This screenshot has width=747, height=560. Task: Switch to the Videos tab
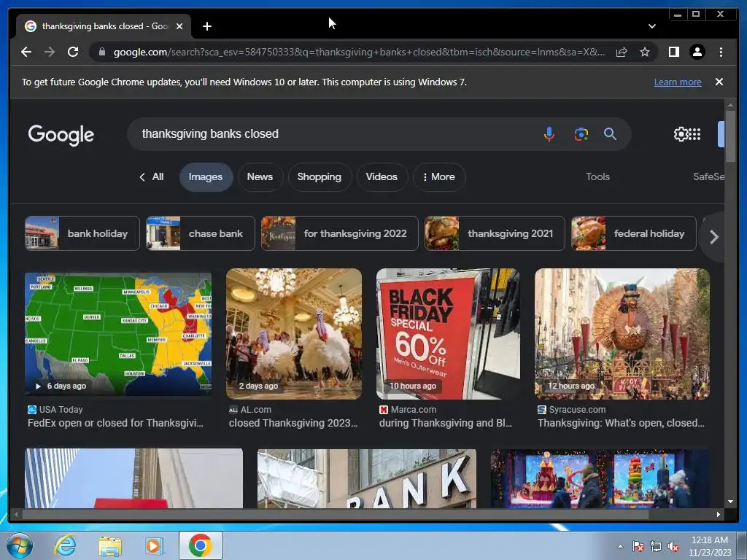point(382,176)
